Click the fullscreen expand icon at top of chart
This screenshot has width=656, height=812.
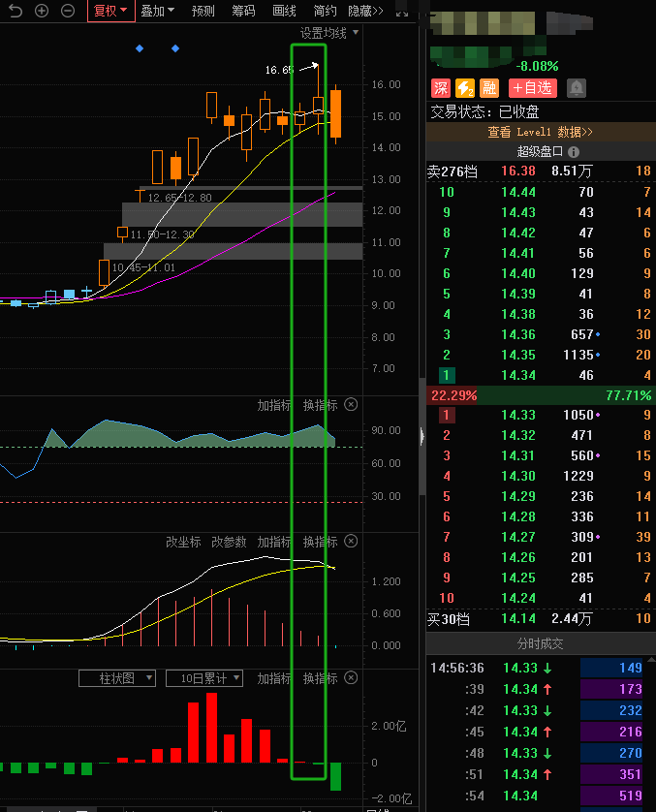click(401, 11)
